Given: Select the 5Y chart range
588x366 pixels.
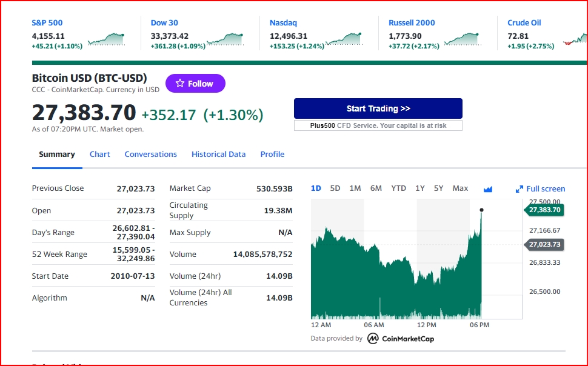Looking at the screenshot, I should (439, 188).
